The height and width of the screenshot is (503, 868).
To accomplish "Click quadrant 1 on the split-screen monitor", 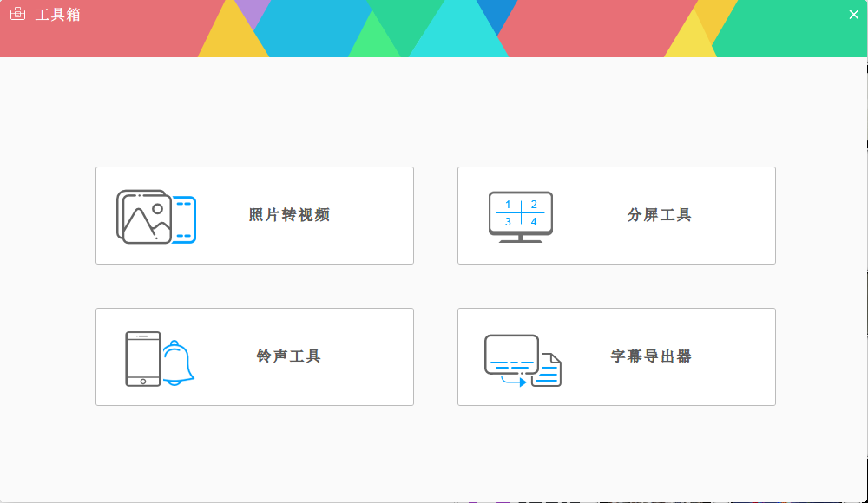I will pyautogui.click(x=508, y=205).
